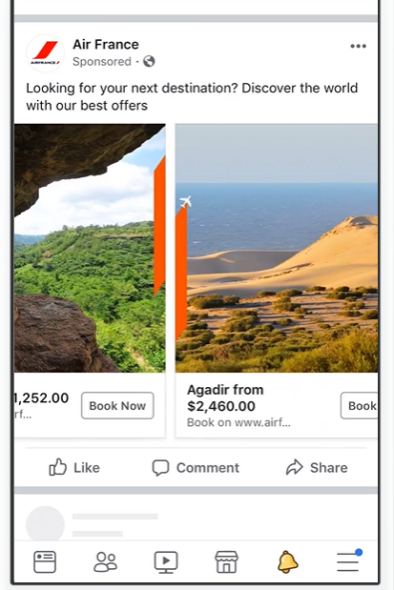The image size is (394, 590).
Task: Tap the Book button on Agadir card
Action: tap(359, 406)
